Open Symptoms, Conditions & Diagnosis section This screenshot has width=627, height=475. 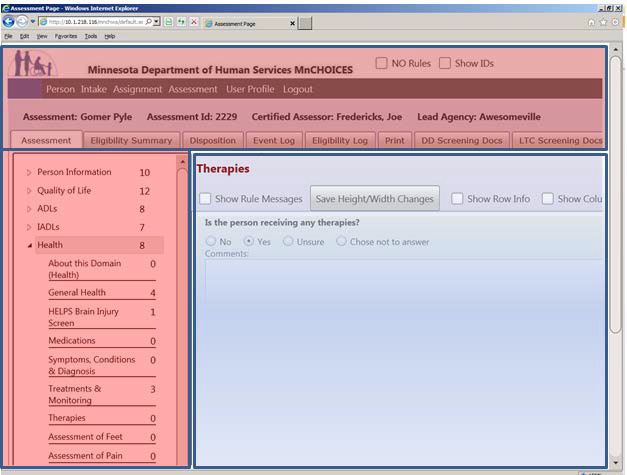click(92, 365)
